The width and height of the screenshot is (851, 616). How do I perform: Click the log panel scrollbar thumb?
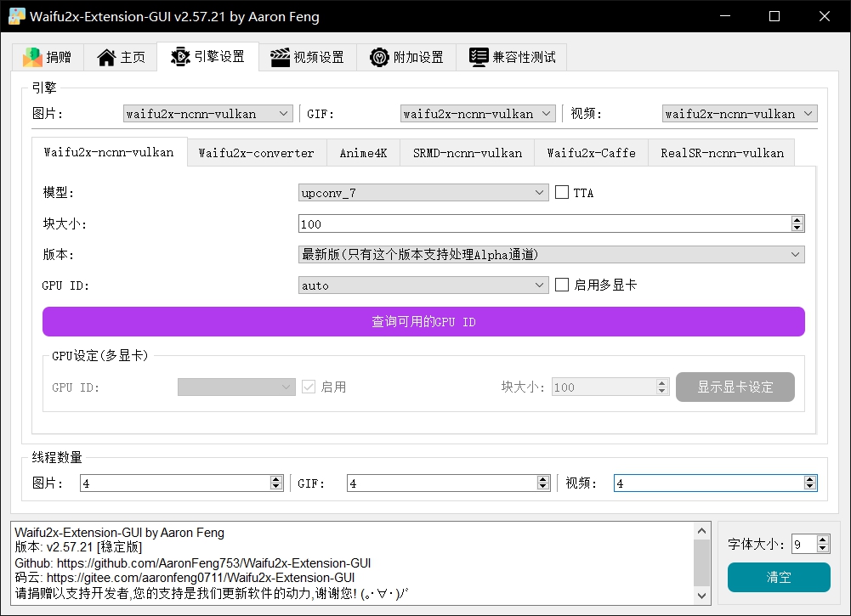(x=701, y=562)
